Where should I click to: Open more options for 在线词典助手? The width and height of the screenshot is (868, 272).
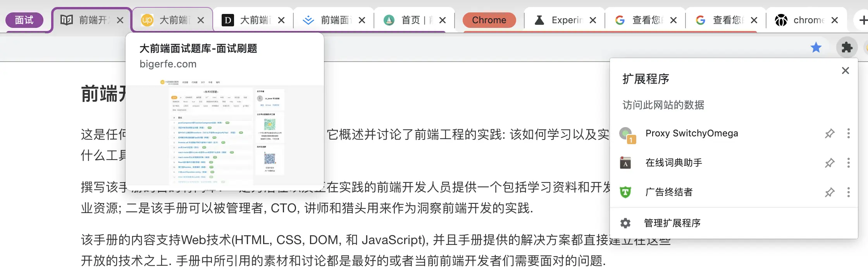tap(849, 163)
